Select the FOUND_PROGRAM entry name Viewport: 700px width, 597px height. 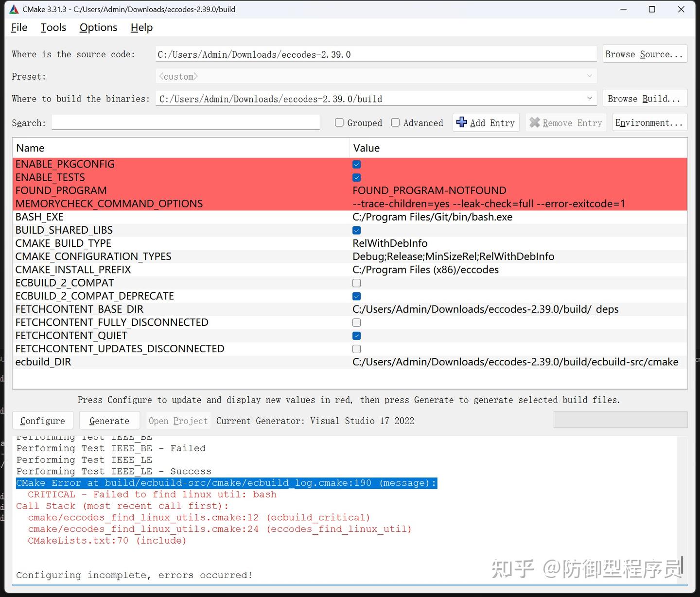[x=61, y=190]
